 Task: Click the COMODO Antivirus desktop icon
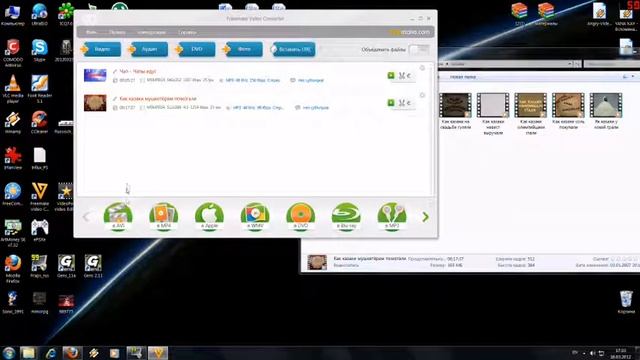tap(13, 53)
